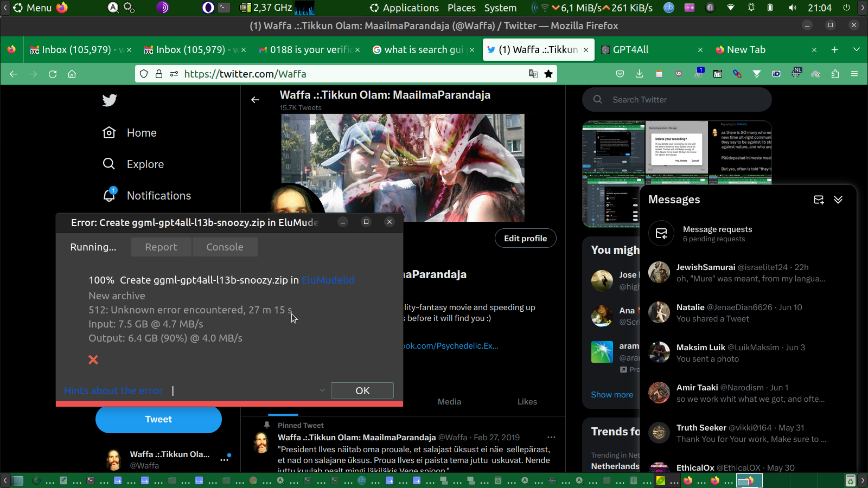868x488 pixels.
Task: Open account switcher three-dots menu
Action: 224,460
